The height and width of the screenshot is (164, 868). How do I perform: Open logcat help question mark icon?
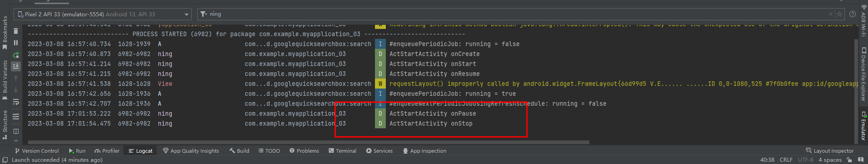point(853,14)
